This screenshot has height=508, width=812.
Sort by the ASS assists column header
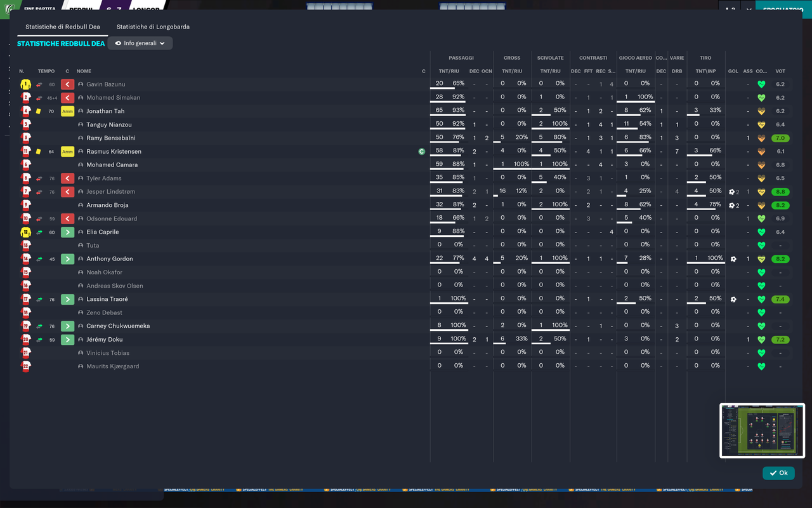click(748, 71)
